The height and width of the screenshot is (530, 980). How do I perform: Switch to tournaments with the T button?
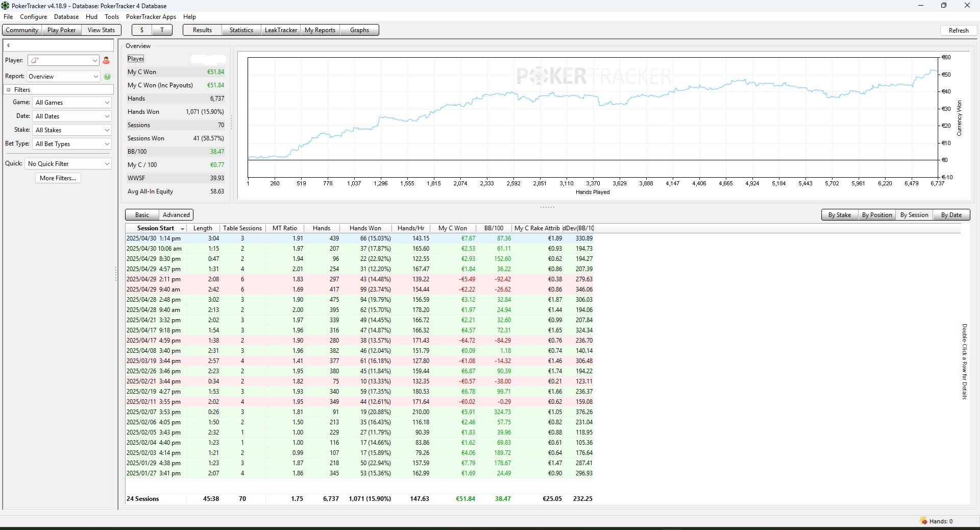pos(162,30)
